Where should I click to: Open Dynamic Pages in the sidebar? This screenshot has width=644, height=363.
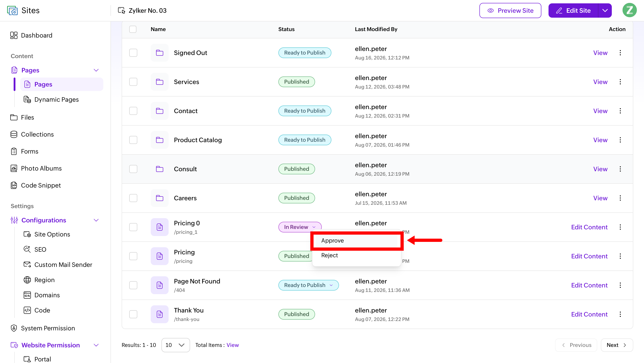51,99
